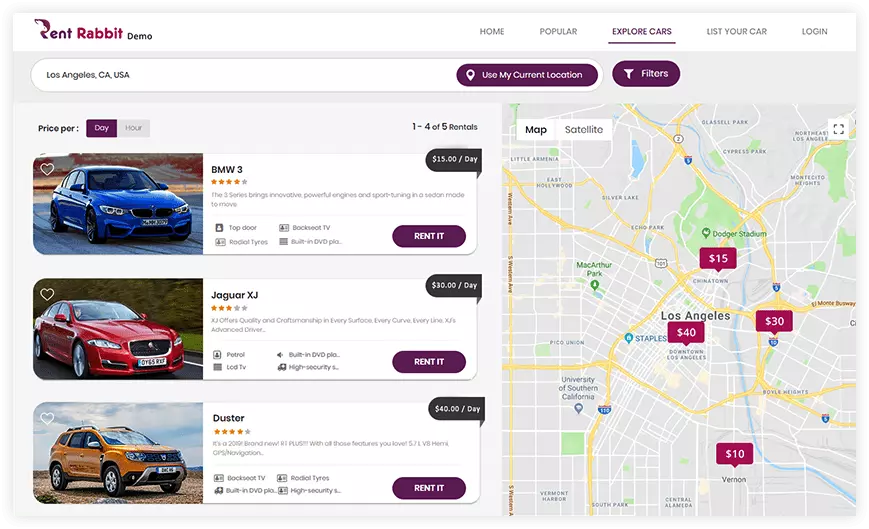The width and height of the screenshot is (869, 529).
Task: Click University of Southern California pin
Action: [579, 408]
